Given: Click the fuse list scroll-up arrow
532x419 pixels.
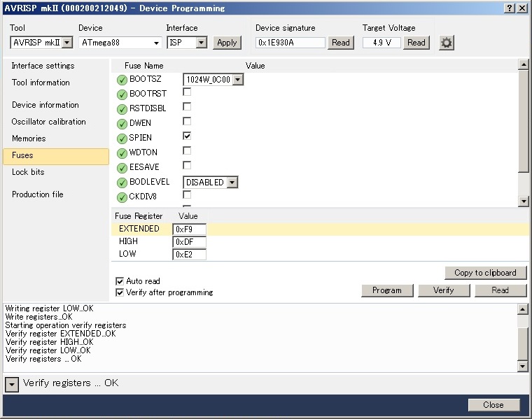Looking at the screenshot, I should click(524, 64).
